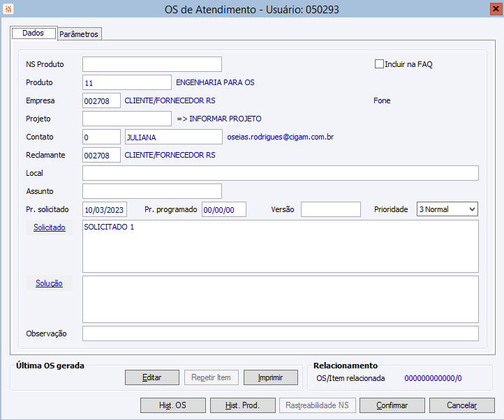Open Hist. Prod. history

tap(243, 405)
